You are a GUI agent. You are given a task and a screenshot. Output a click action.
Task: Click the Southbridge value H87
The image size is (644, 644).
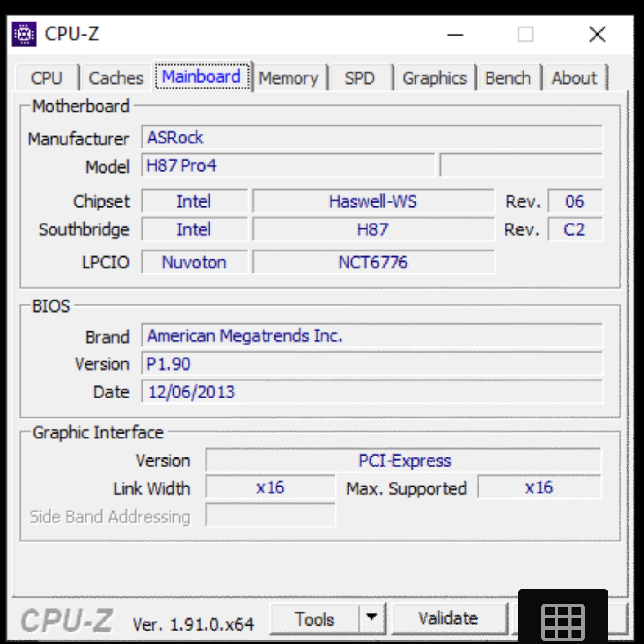coord(373,229)
